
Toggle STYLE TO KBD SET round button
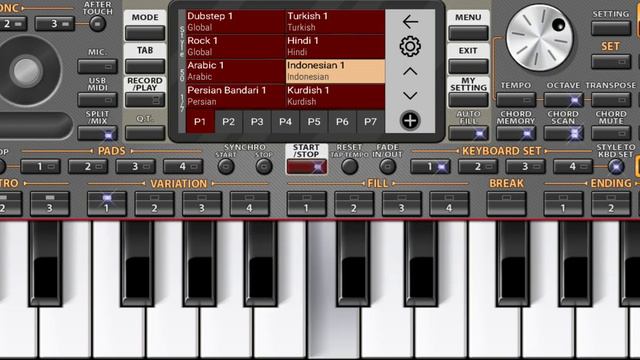[x=616, y=167]
